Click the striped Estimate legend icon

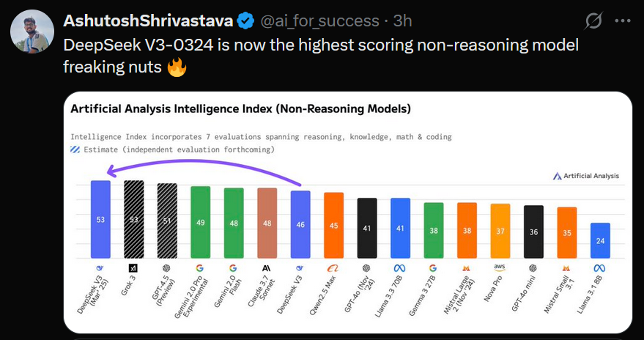(75, 149)
